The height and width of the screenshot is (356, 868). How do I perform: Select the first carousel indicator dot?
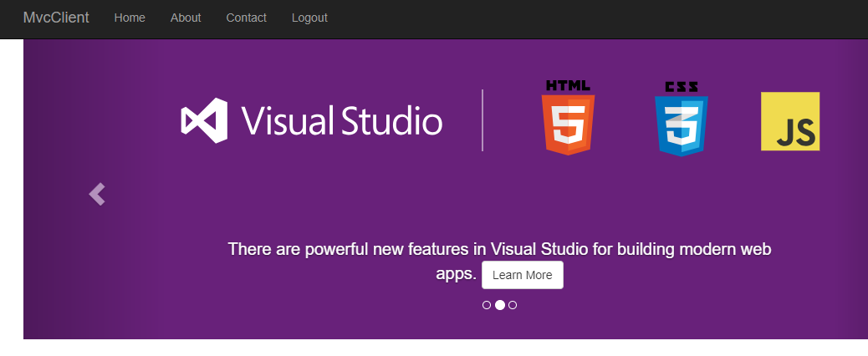487,305
